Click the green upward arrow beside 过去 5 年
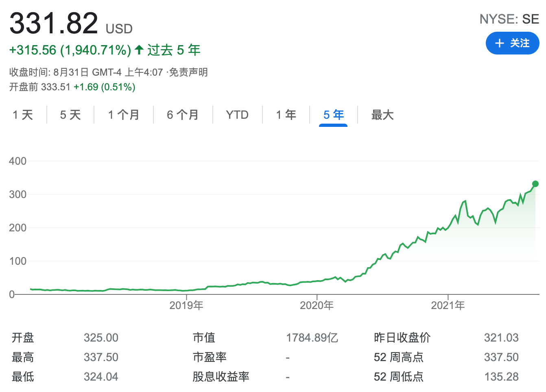The height and width of the screenshot is (392, 546). 138,50
